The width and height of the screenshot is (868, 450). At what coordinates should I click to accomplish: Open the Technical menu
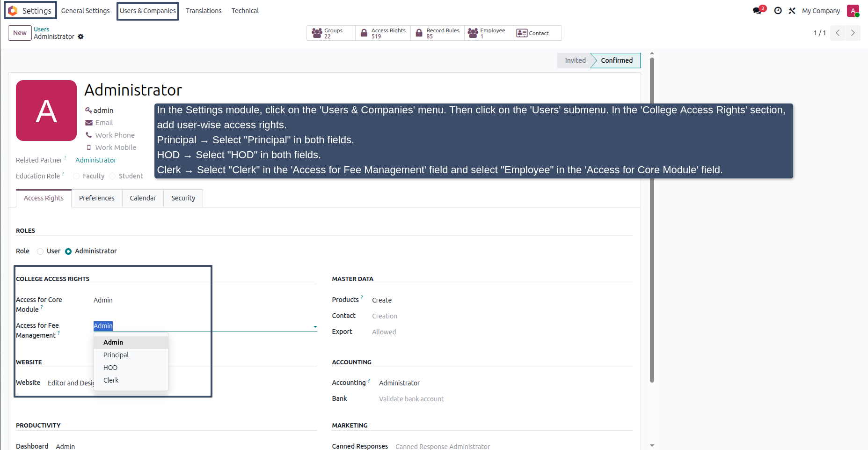coord(245,11)
